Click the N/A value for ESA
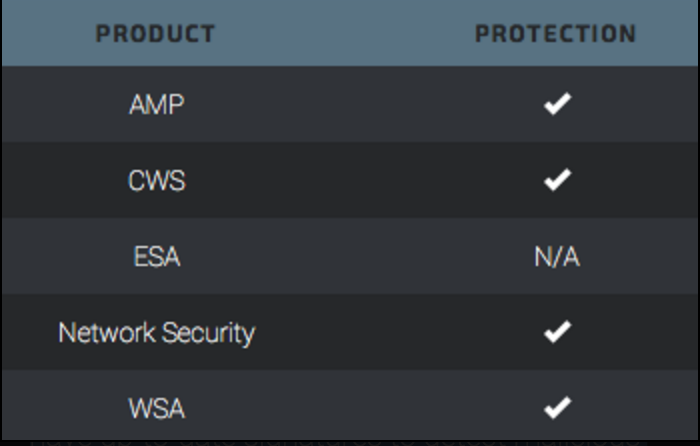 click(556, 257)
